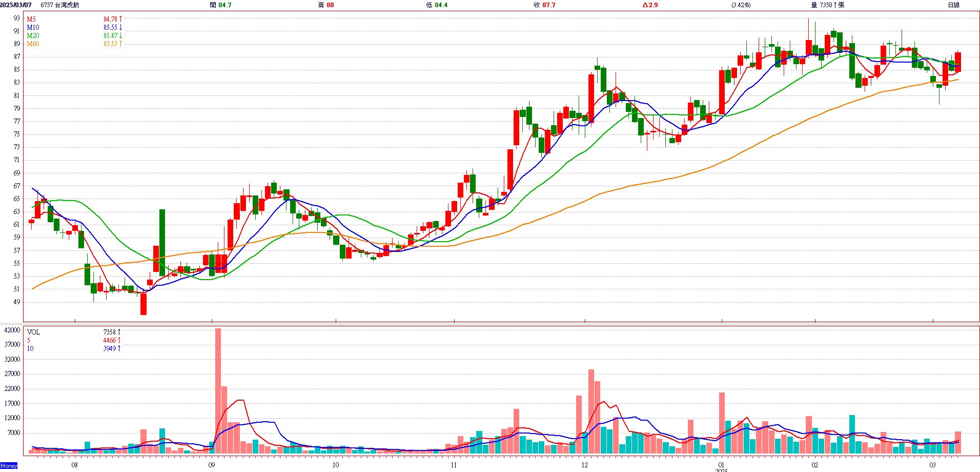Click the VOL label in volume legend
Viewport: 980px width, 472px height.
(x=33, y=332)
